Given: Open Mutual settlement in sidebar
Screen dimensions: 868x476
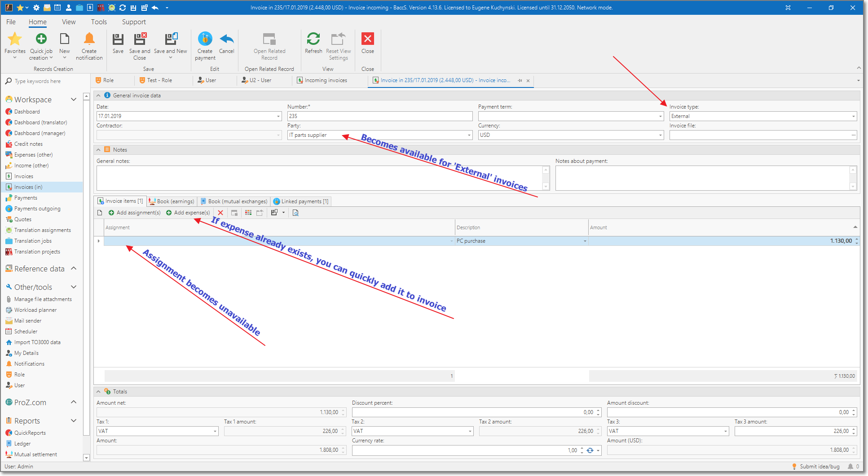Looking at the screenshot, I should point(35,454).
